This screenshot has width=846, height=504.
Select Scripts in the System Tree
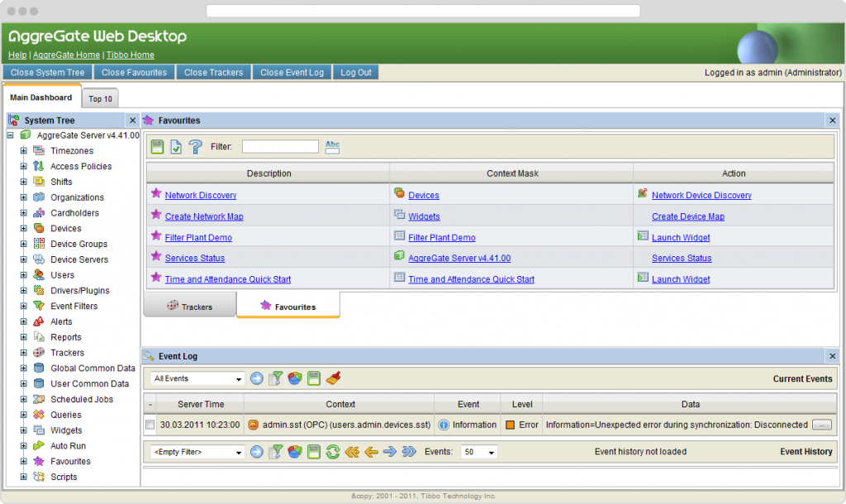pos(64,477)
